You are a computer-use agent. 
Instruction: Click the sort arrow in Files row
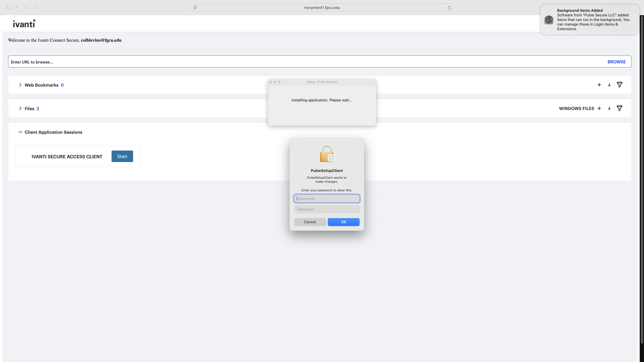[x=609, y=108]
